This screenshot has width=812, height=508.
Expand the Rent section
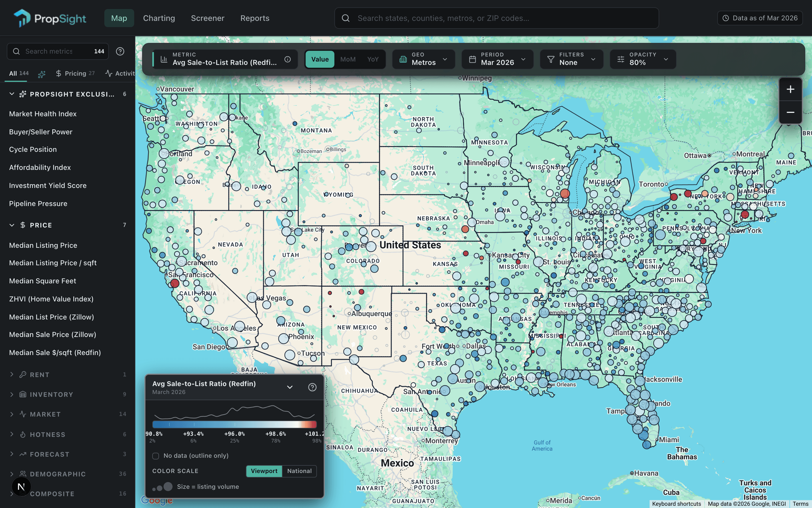[12, 374]
